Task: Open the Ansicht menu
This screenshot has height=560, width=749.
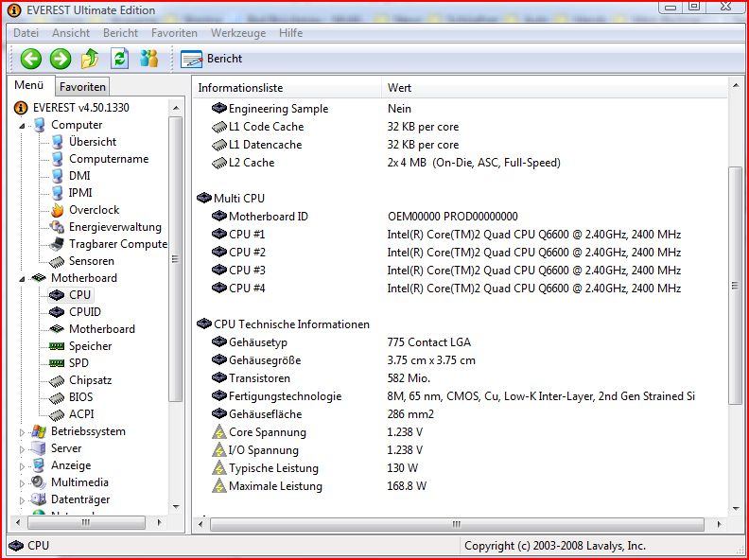Action: 71,33
